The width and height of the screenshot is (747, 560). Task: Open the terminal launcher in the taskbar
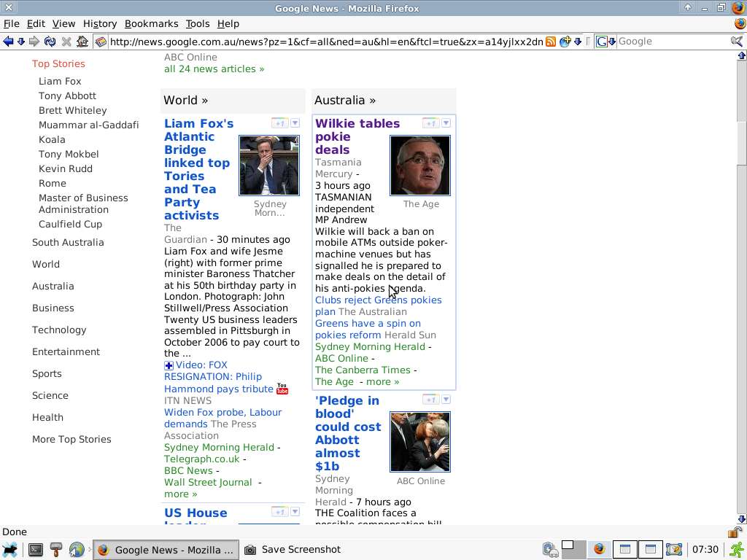click(x=35, y=550)
